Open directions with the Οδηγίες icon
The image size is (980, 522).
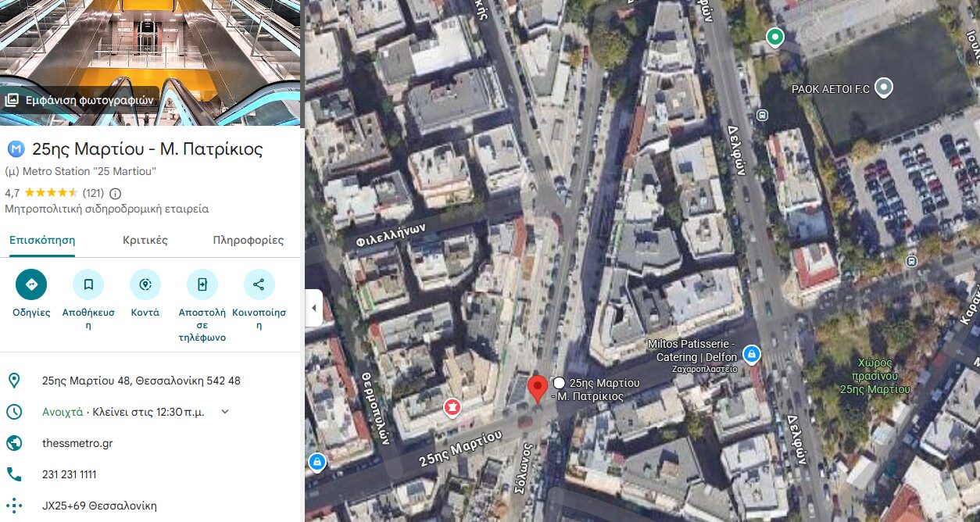click(x=31, y=284)
